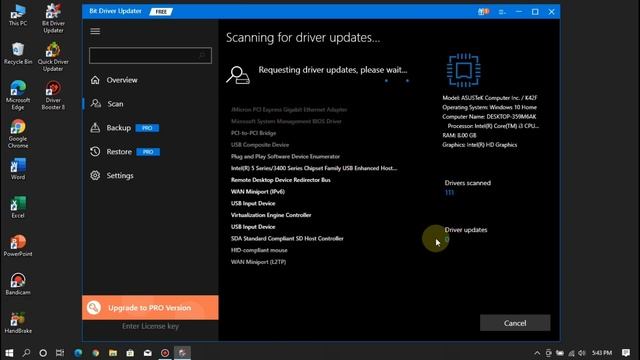Click the Driver updates label
Image resolution: width=640 pixels, height=360 pixels.
coord(466,230)
